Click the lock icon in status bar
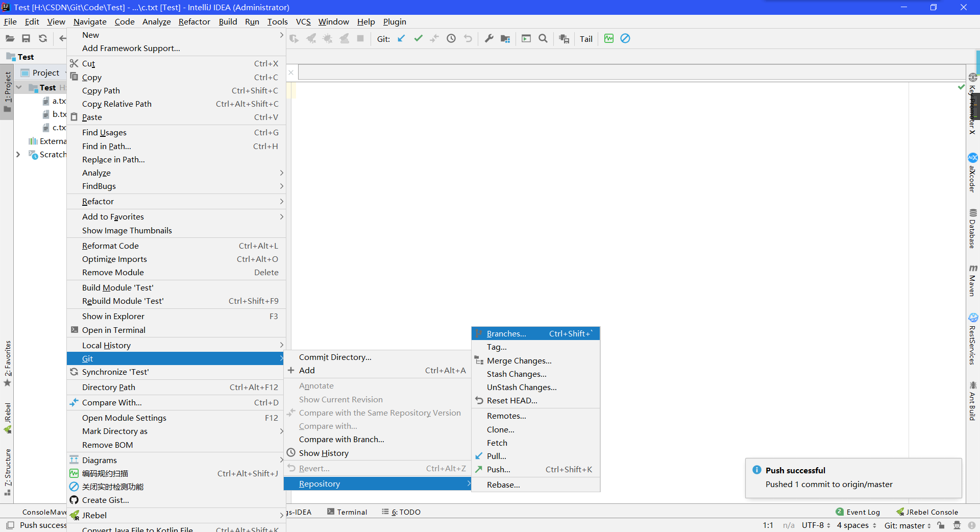The width and height of the screenshot is (980, 532). (x=941, y=525)
